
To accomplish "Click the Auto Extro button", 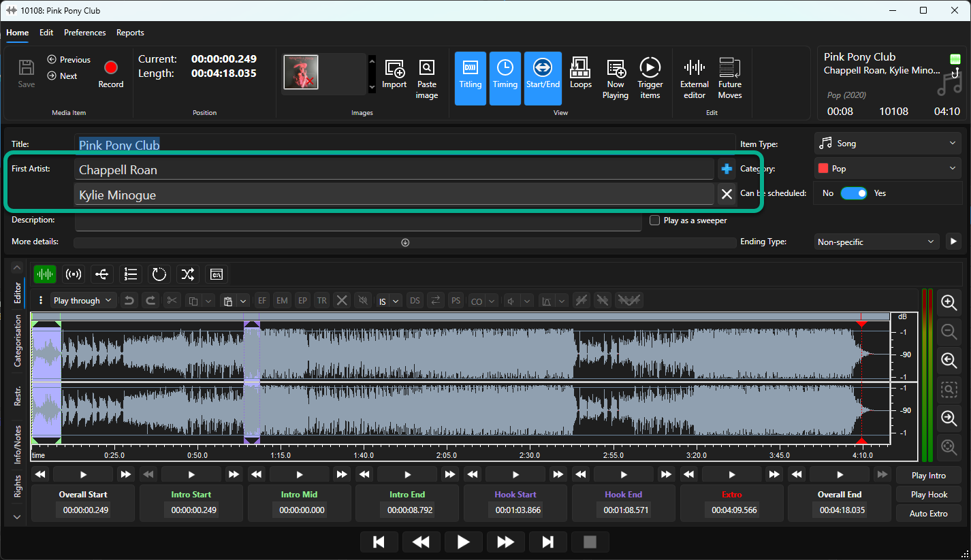I will tap(929, 514).
